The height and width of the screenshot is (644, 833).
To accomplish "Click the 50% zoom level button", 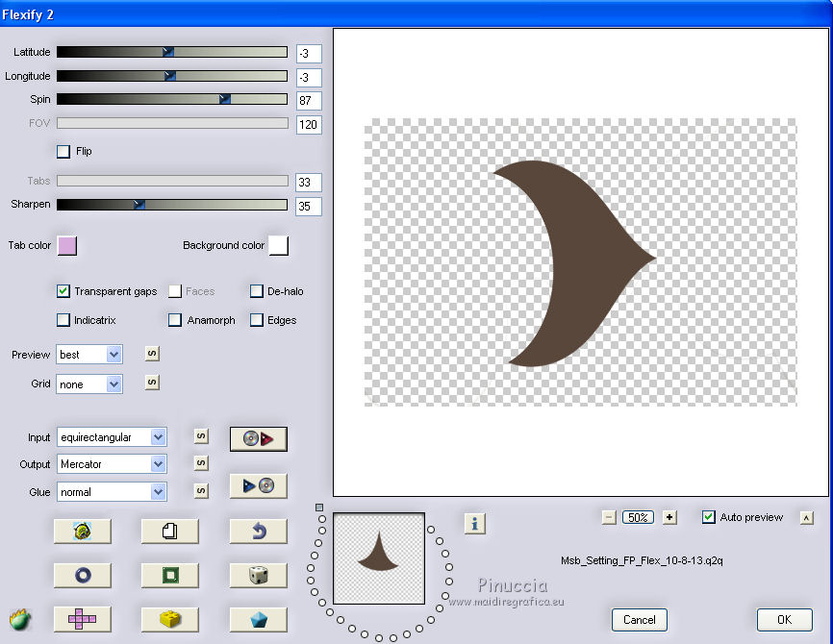I will [638, 517].
